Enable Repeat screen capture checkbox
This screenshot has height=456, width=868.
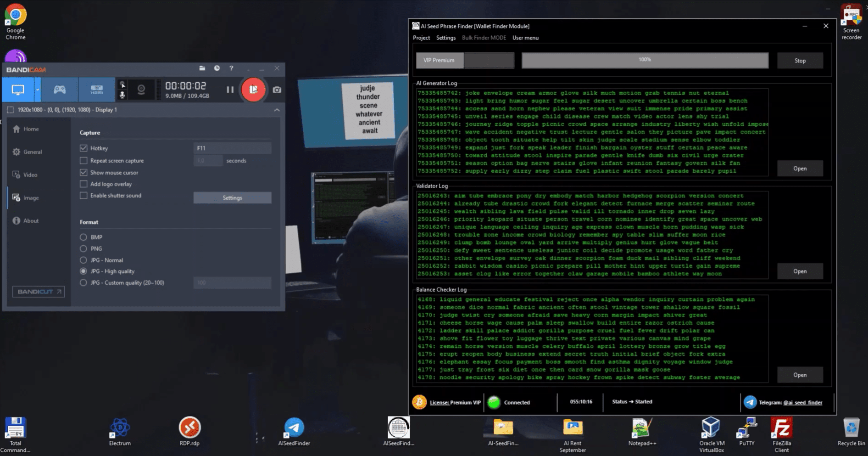pos(83,161)
